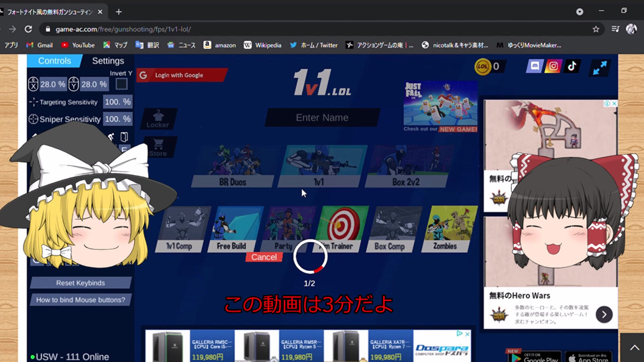Open the TikTok icon link

572,66
